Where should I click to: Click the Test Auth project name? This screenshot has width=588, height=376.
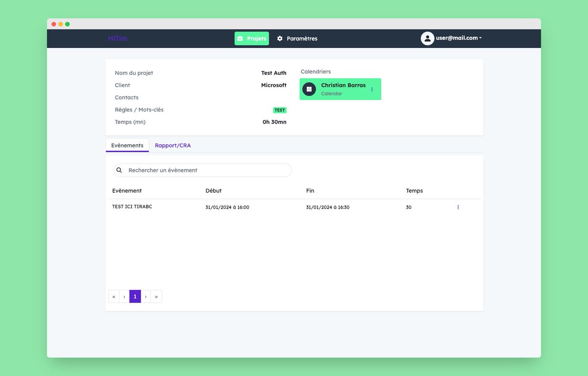click(274, 73)
